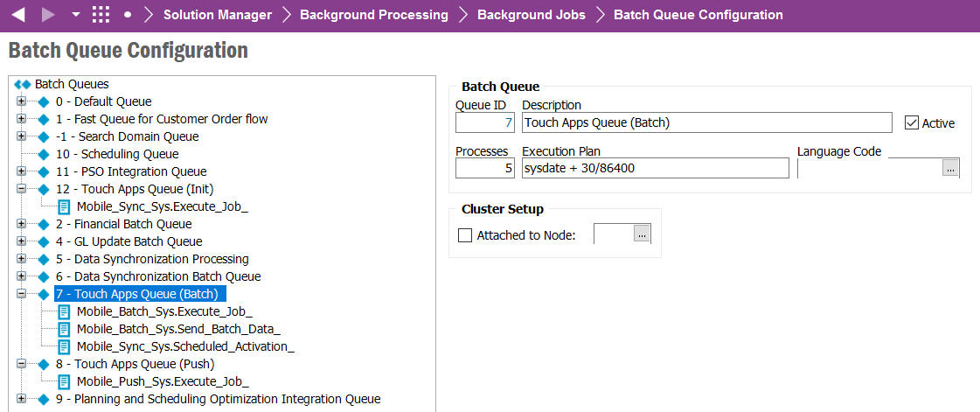Open the navigation history dropdown arrow
Image resolution: width=980 pixels, height=412 pixels.
tap(75, 15)
